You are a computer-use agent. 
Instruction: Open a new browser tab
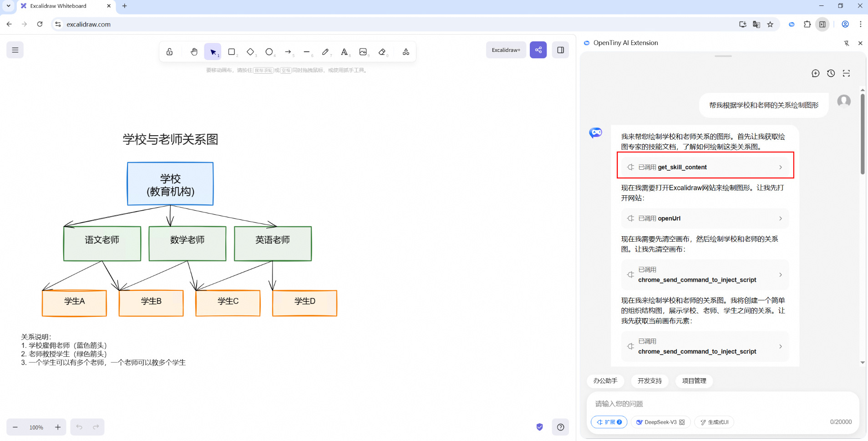point(125,6)
